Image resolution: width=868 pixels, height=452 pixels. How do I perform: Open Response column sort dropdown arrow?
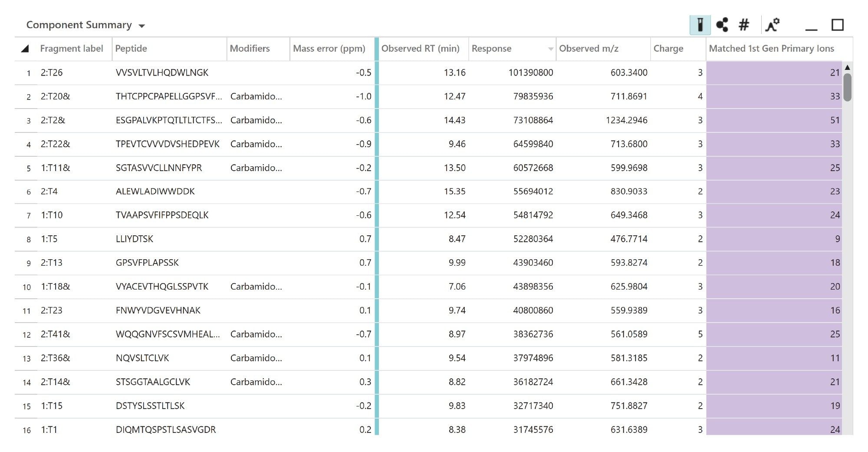click(550, 49)
